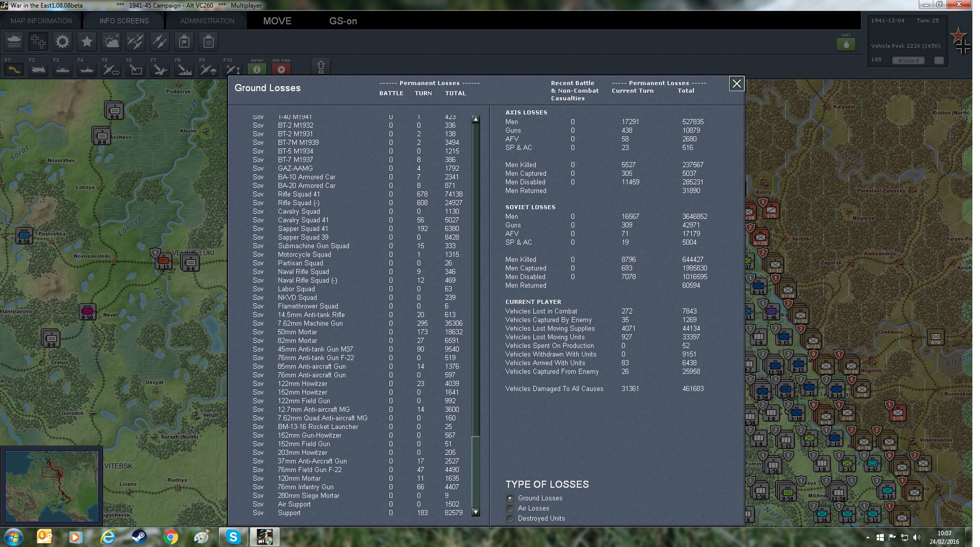Click the losses list scroll up arrow
The height and width of the screenshot is (547, 980).
(476, 120)
